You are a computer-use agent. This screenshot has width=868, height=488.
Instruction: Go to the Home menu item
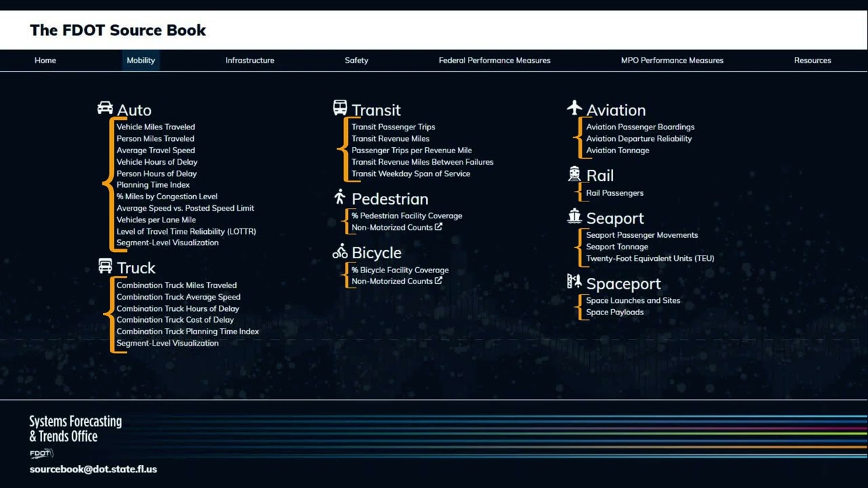(45, 60)
